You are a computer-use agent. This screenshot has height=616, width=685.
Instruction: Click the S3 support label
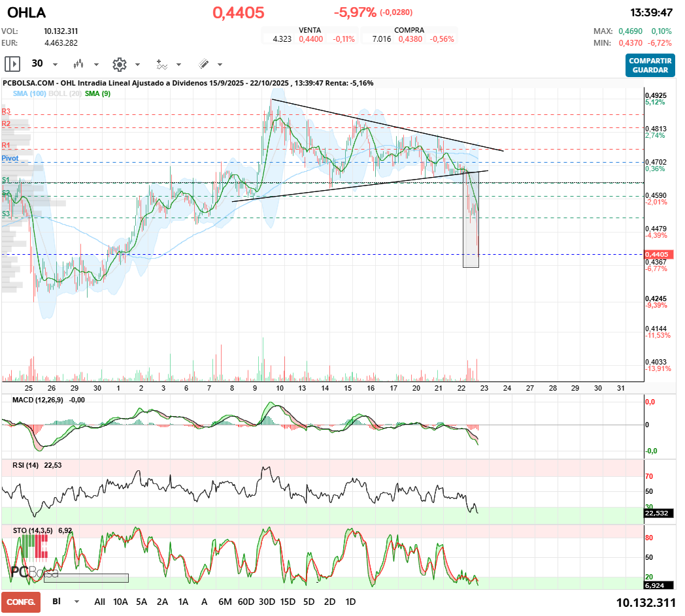pos(6,214)
